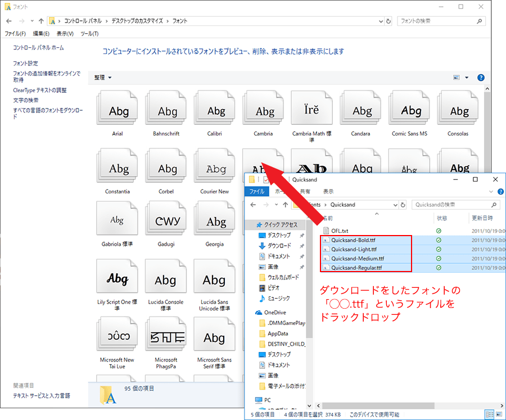Open the 整理 dropdown menu
506x420 pixels.
pyautogui.click(x=103, y=78)
